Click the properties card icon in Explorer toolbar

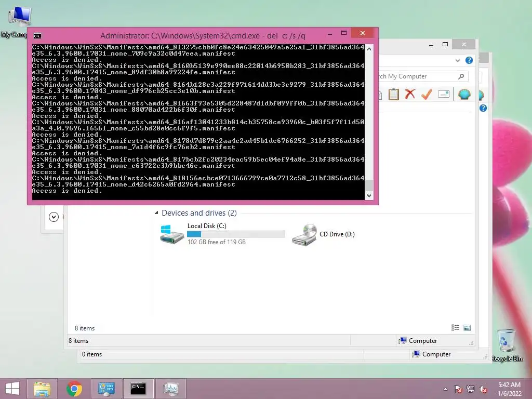444,94
